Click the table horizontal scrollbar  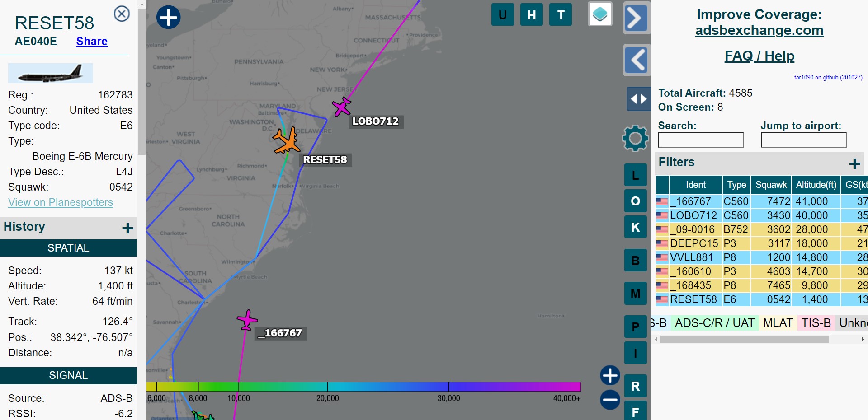745,339
